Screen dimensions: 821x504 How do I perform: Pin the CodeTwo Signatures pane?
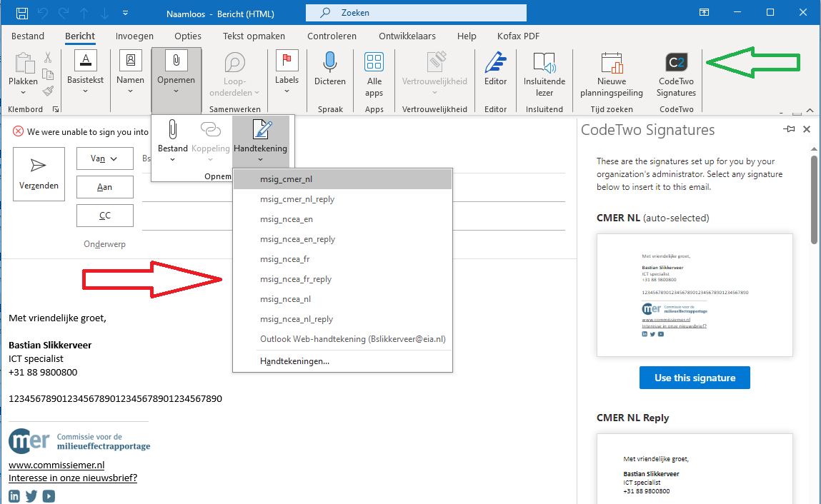pyautogui.click(x=789, y=129)
